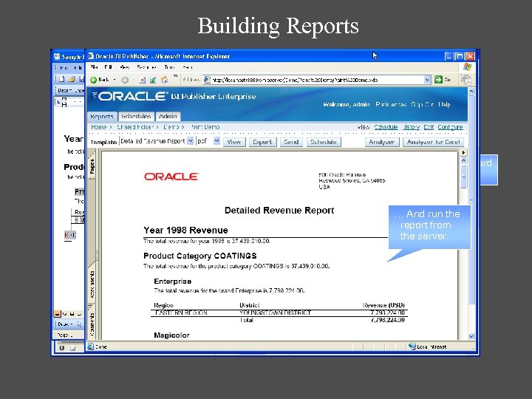
Task: Click the green Go arrow beside address bar
Action: point(438,79)
